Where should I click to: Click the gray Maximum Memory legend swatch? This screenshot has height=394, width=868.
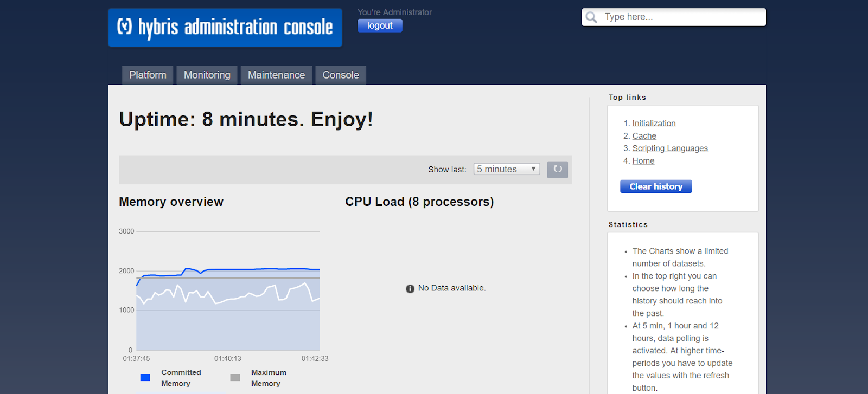pos(235,378)
